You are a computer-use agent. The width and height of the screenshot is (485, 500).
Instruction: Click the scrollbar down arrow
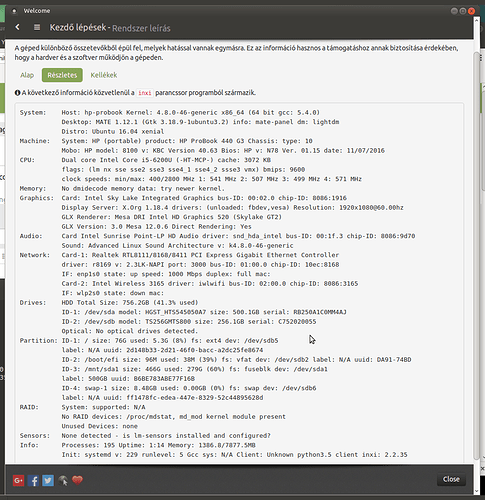(477, 491)
